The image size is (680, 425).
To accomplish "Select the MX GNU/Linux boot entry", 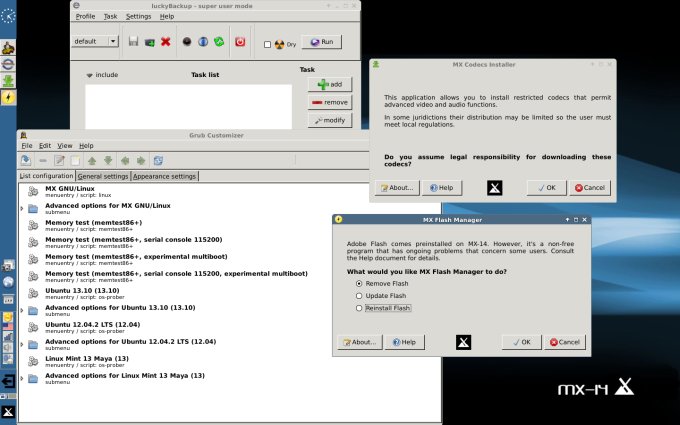I will pyautogui.click(x=230, y=192).
